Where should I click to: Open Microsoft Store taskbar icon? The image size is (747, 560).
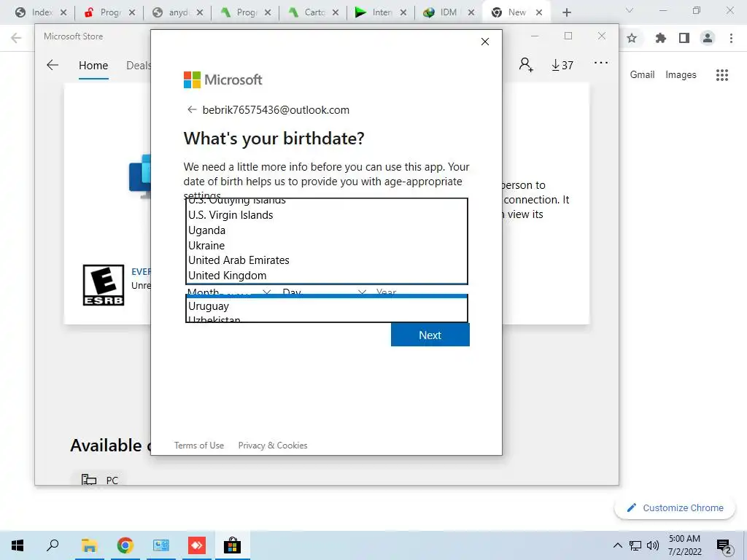tap(232, 545)
